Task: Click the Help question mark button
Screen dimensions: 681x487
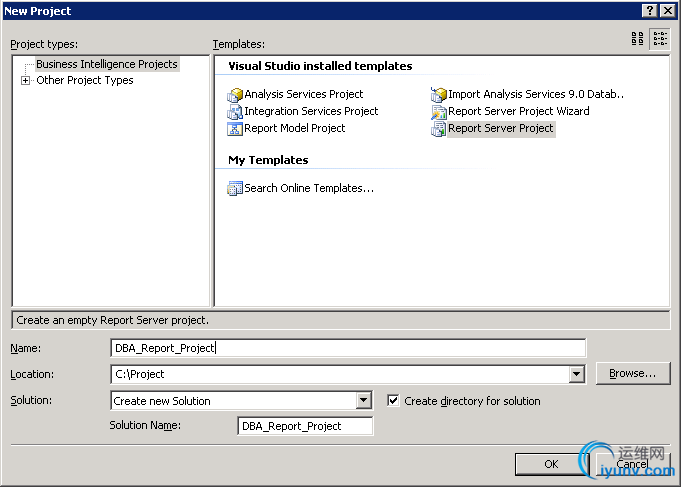Action: pos(650,10)
